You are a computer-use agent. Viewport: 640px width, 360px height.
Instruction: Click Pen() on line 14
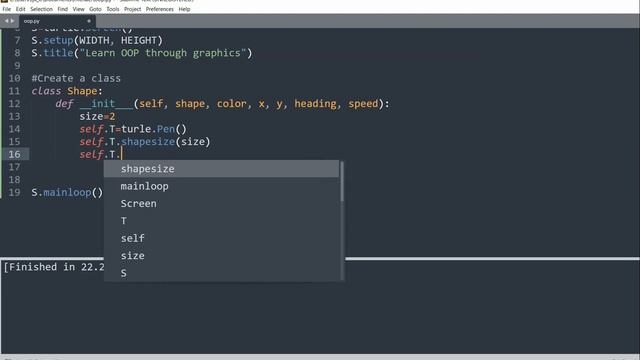pyautogui.click(x=171, y=129)
